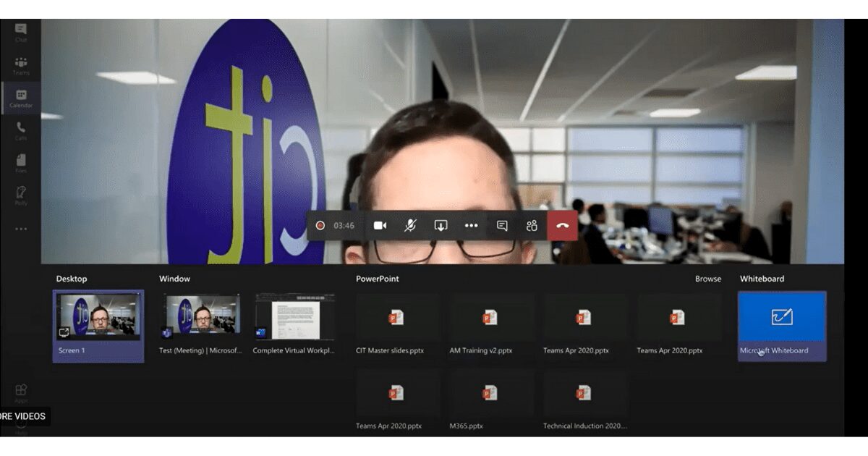Click Browse to share another PowerPoint
Screen dimensions: 868x456
pos(707,279)
